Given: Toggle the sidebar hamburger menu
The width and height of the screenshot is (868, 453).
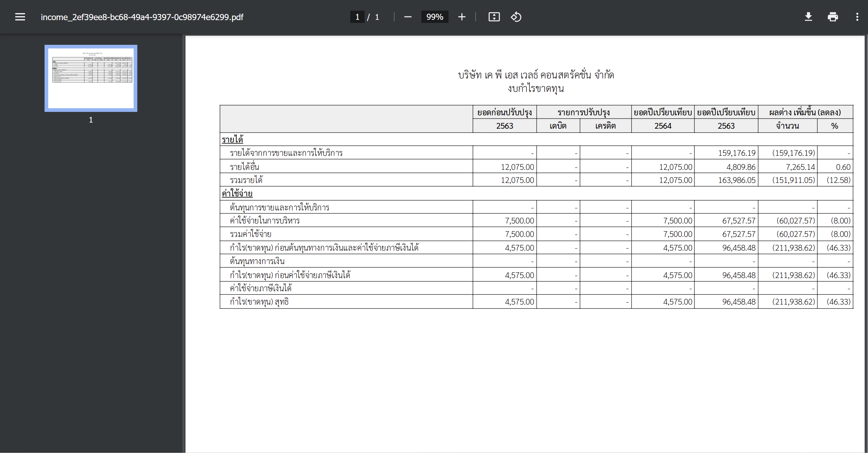Looking at the screenshot, I should [20, 17].
